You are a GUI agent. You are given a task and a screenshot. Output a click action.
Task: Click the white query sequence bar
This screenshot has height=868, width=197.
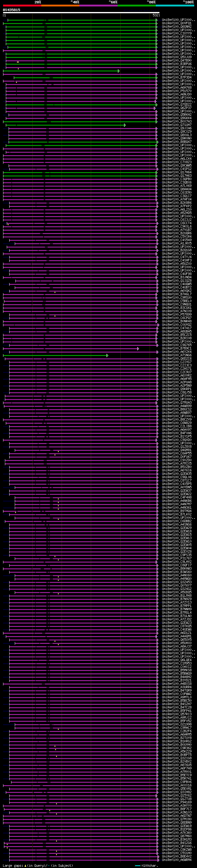[81, 12]
